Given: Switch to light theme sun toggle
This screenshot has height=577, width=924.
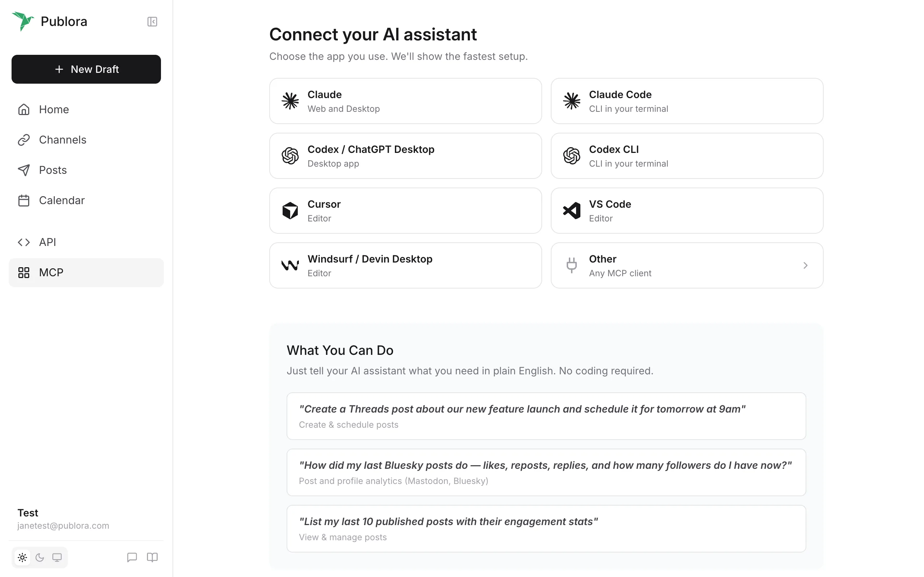Looking at the screenshot, I should click(x=22, y=557).
